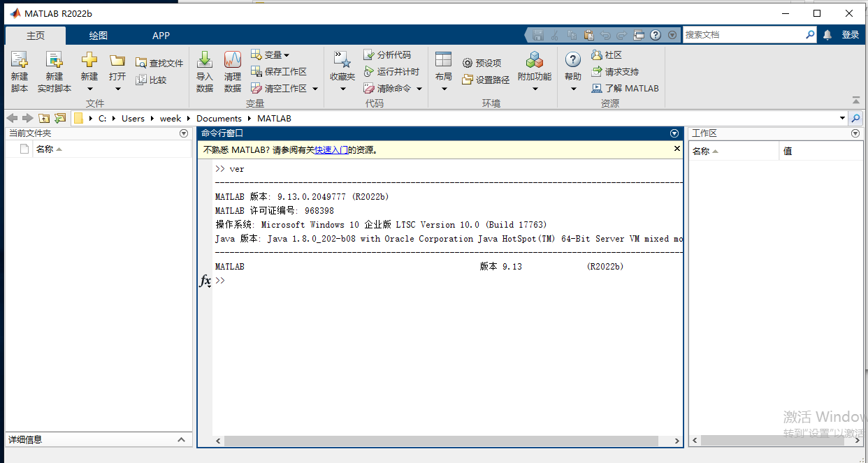Click the 比较 compare icon

tap(141, 80)
